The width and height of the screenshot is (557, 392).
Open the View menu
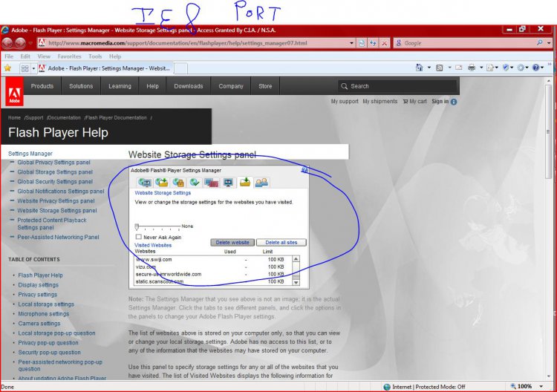tap(44, 56)
